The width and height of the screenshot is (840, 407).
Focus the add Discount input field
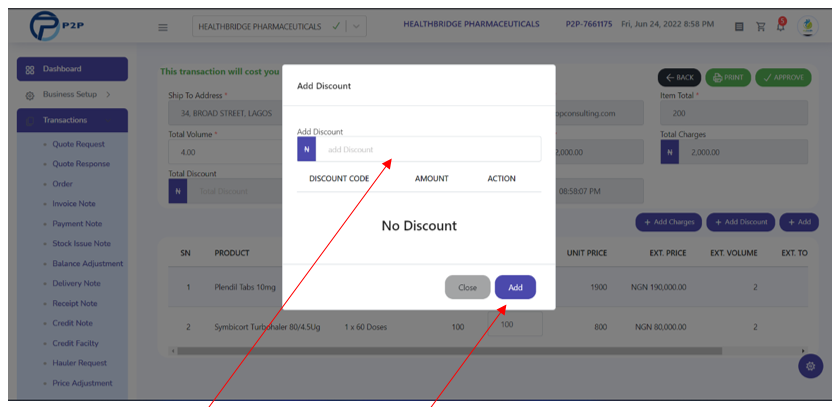pos(428,149)
